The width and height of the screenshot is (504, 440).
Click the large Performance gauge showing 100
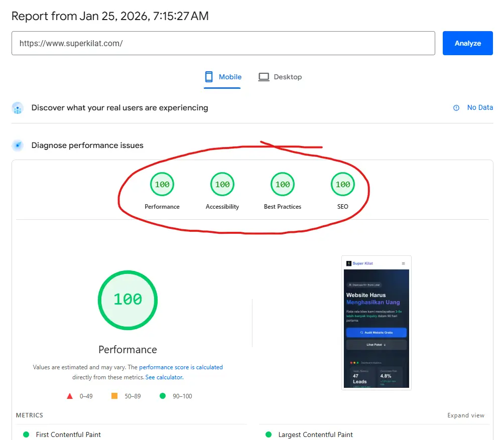(128, 300)
